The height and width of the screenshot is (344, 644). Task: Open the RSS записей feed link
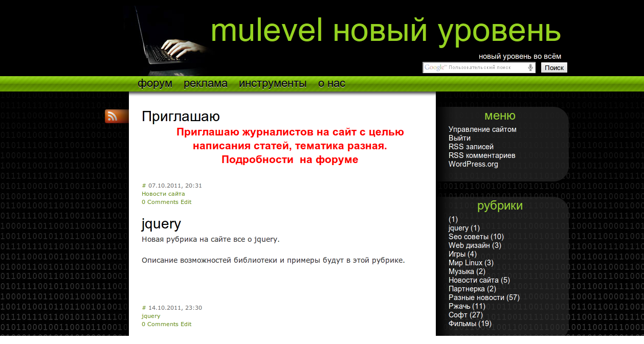tap(471, 147)
